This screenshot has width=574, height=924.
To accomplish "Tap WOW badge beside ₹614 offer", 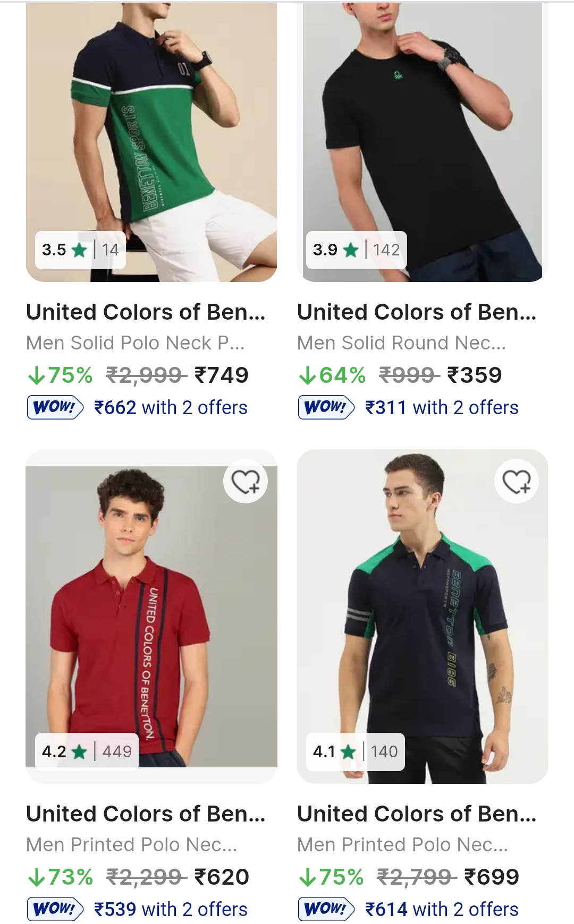I will (x=326, y=909).
